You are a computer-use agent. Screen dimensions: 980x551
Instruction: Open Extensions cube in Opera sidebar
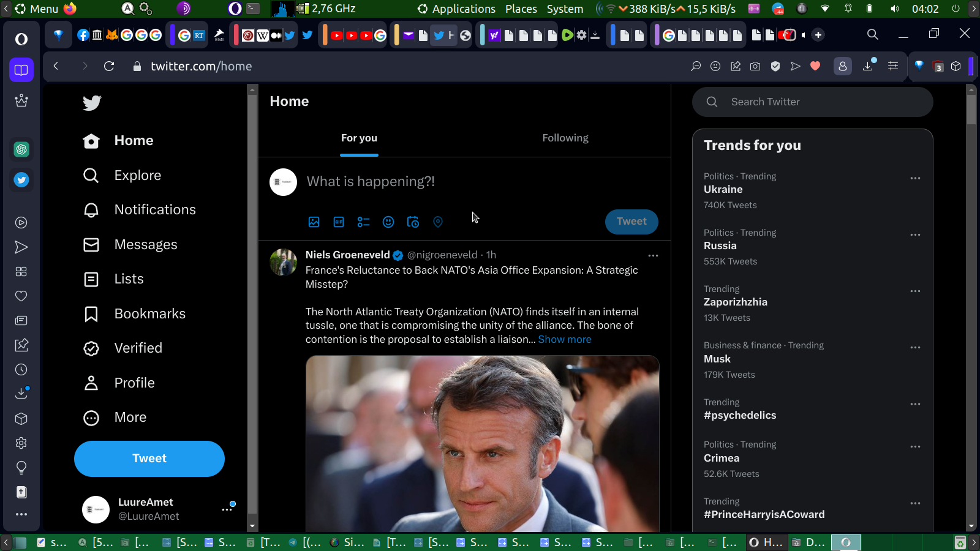(21, 419)
